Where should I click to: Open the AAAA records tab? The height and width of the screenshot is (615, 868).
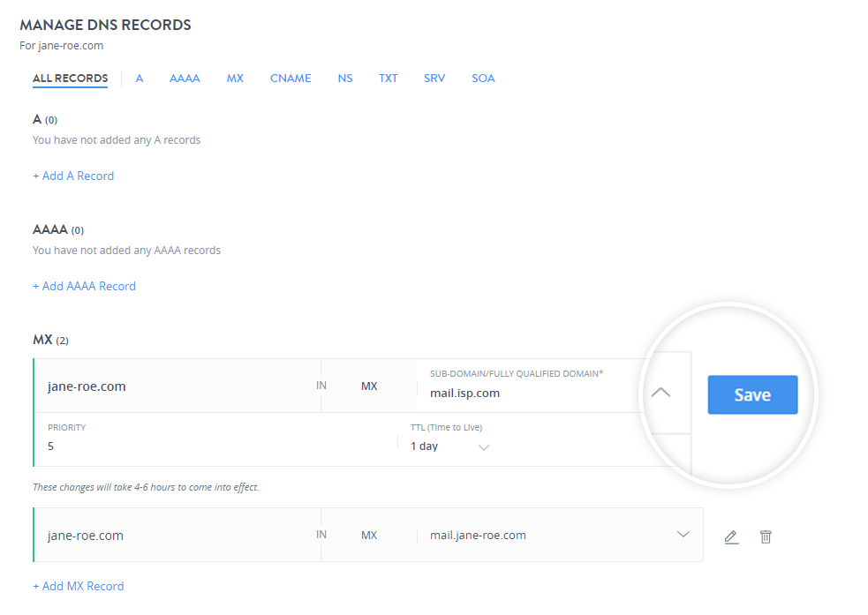185,79
